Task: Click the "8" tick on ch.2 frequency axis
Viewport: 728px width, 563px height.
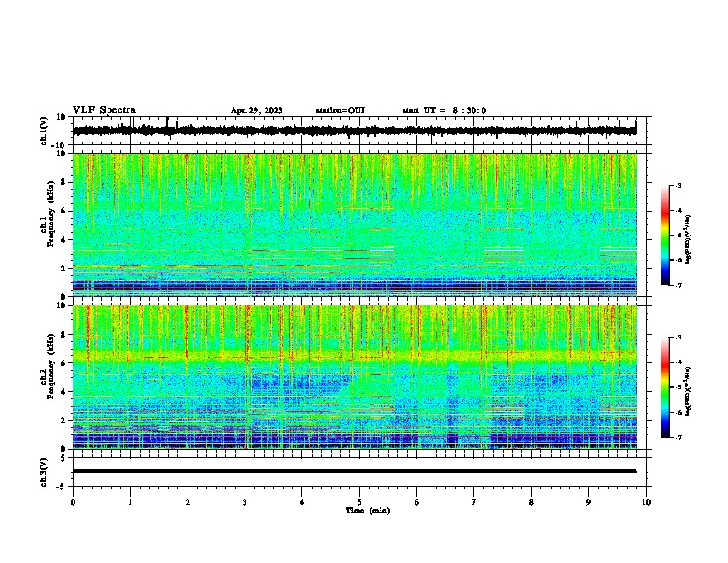Action: [x=63, y=335]
